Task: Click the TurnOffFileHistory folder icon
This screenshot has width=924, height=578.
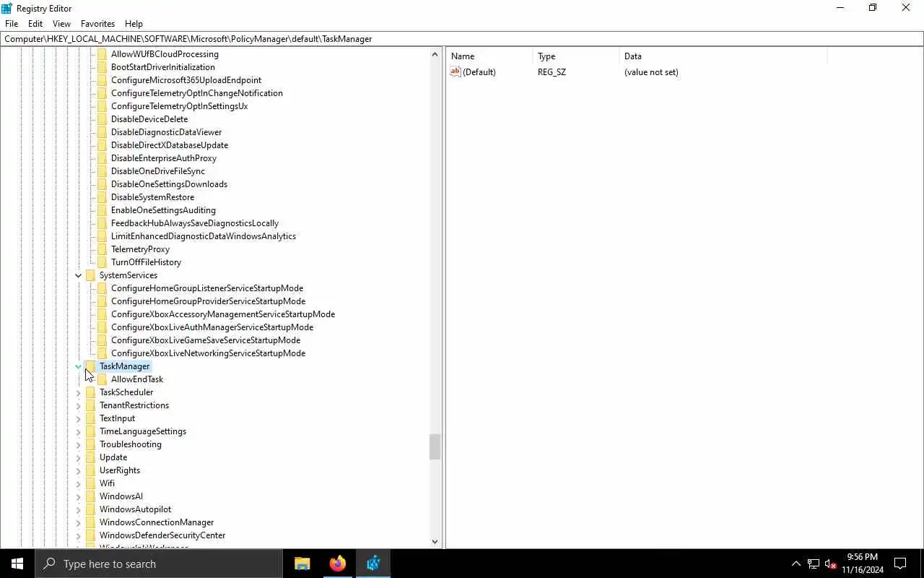Action: (x=102, y=262)
